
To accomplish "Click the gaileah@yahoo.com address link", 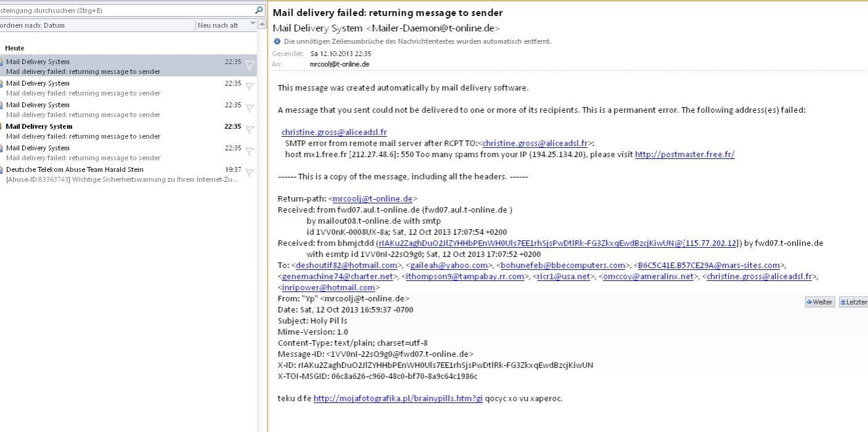I will (449, 266).
